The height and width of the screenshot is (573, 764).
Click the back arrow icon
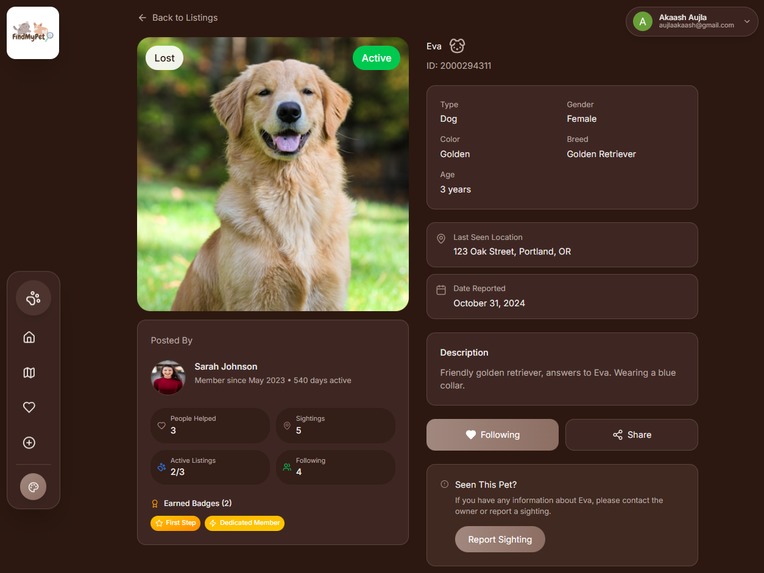(x=142, y=18)
